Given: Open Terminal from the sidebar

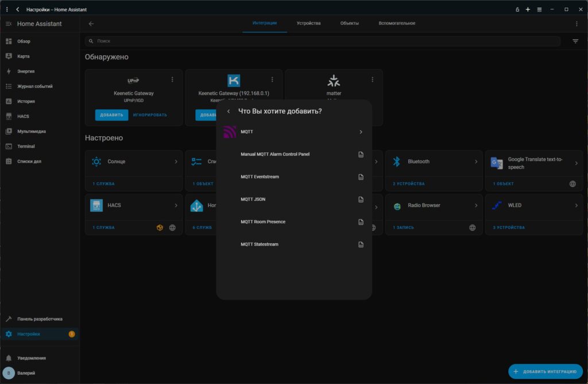Looking at the screenshot, I should [26, 146].
